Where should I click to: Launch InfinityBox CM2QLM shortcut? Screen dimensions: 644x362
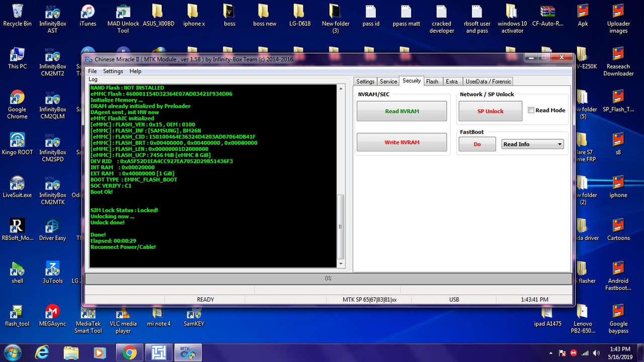tap(52, 105)
